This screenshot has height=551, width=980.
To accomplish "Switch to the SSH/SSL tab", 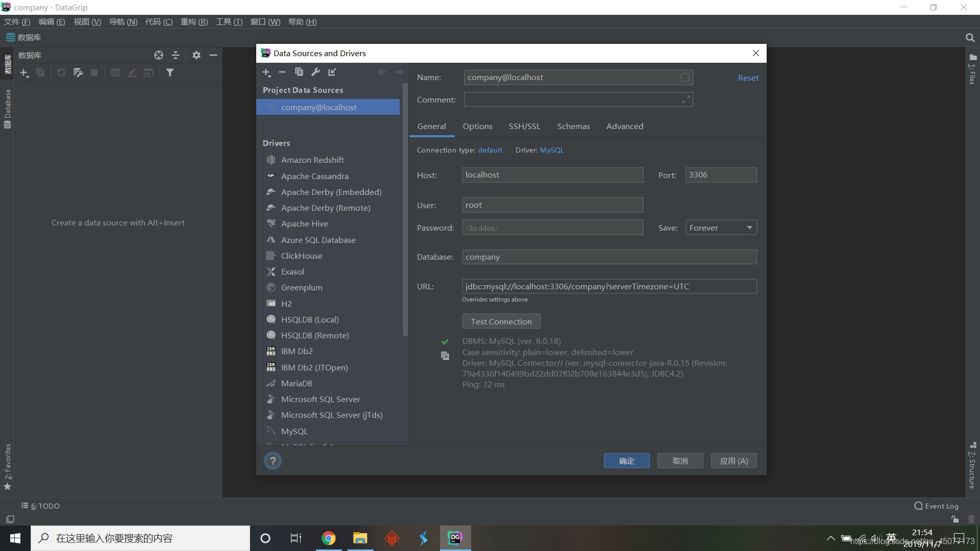I will [524, 126].
